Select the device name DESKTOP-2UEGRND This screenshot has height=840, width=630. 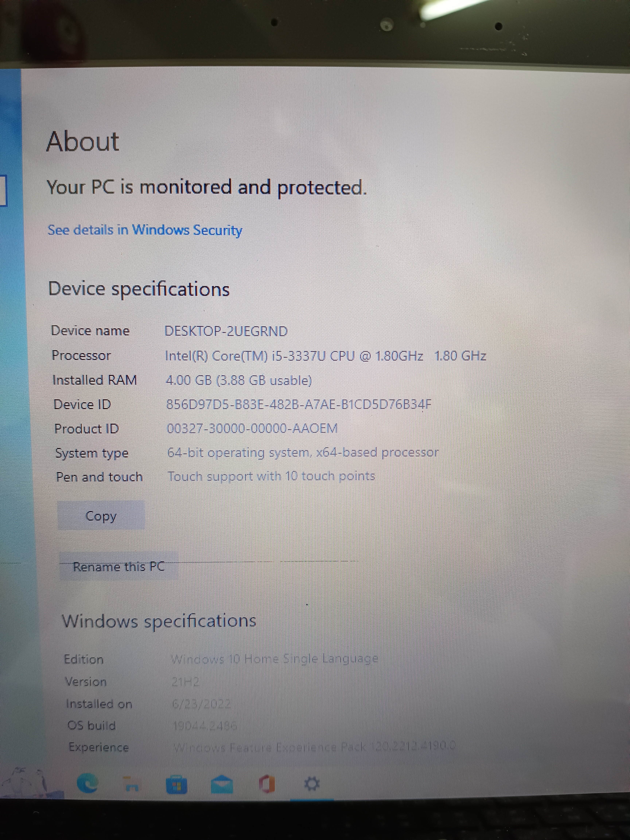[226, 331]
